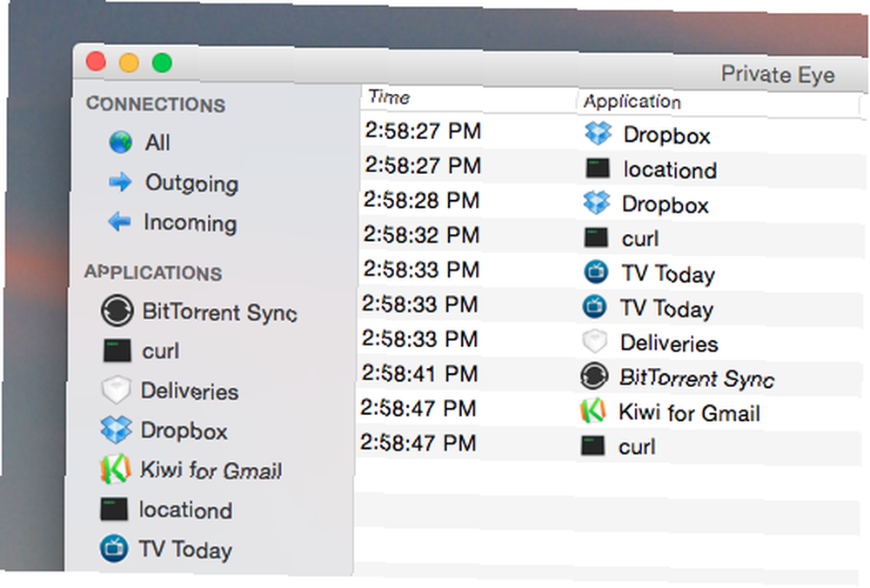Click the TV Today icon in sidebar
The height and width of the screenshot is (588, 870).
[114, 548]
